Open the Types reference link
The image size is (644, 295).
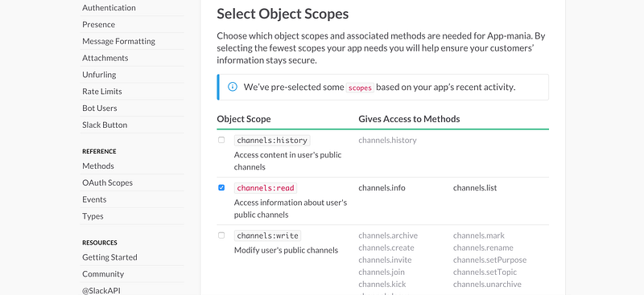93,216
